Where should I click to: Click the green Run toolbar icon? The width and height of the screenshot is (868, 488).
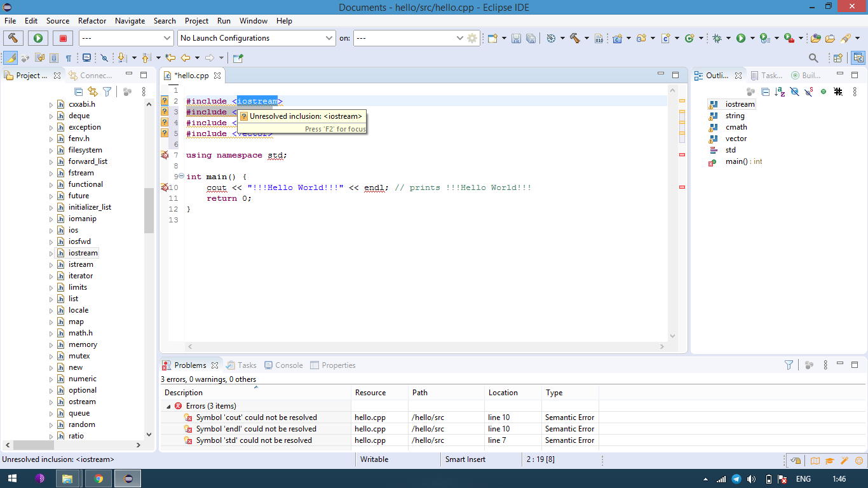[x=741, y=38]
